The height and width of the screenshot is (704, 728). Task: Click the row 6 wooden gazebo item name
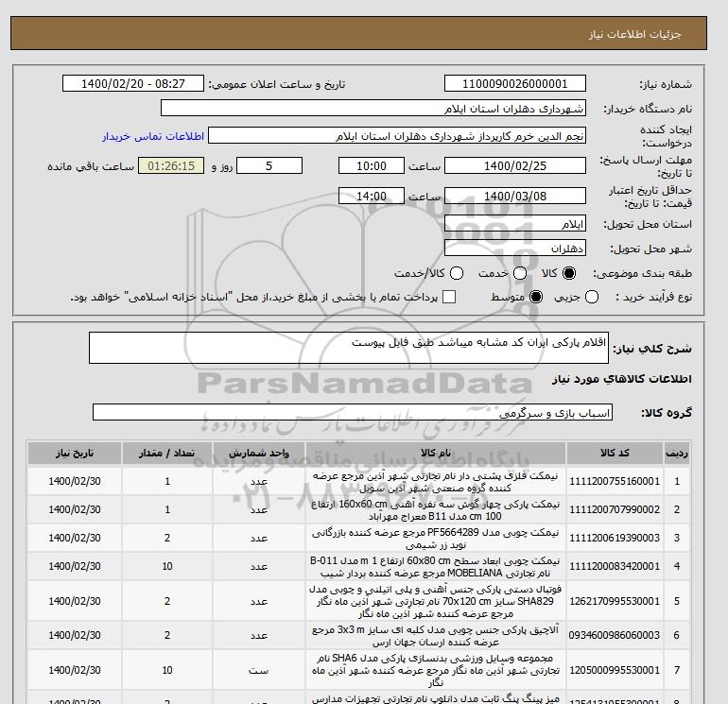436,636
